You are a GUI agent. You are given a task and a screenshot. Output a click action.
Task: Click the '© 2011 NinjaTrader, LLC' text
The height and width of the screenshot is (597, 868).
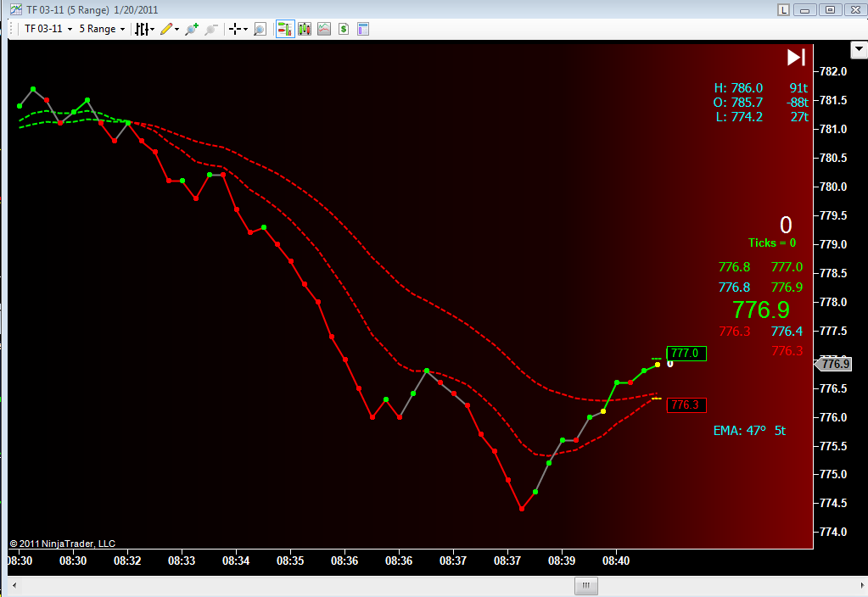point(63,544)
